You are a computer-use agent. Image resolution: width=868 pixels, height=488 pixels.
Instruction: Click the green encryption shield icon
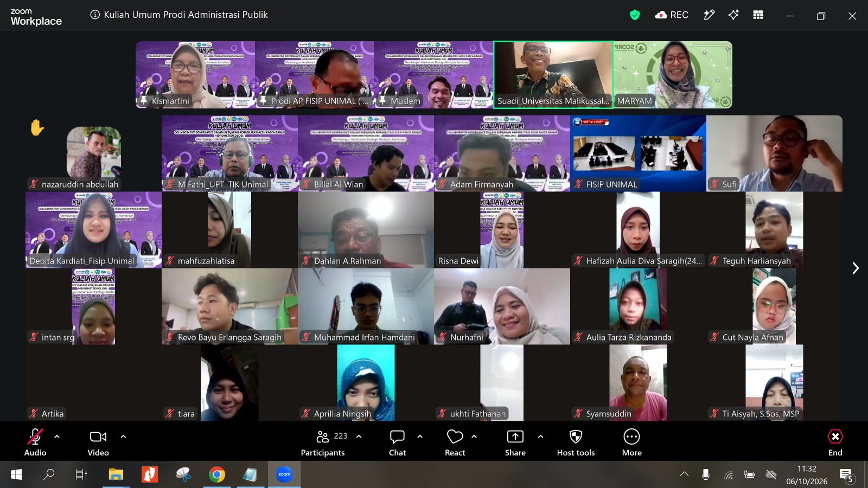[x=635, y=15]
